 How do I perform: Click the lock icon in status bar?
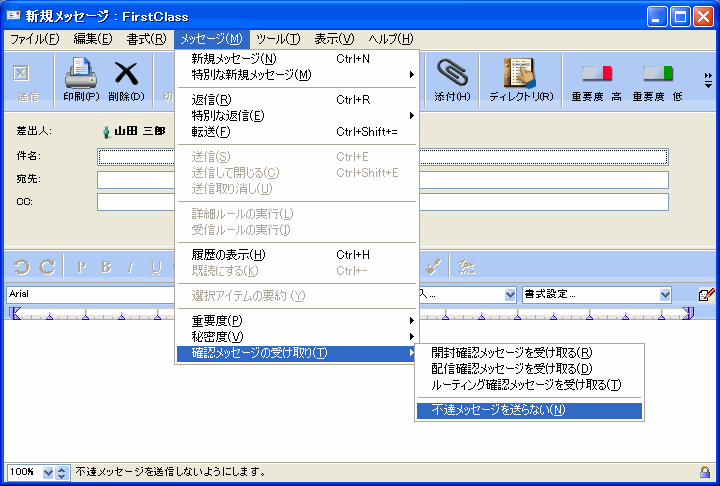705,471
